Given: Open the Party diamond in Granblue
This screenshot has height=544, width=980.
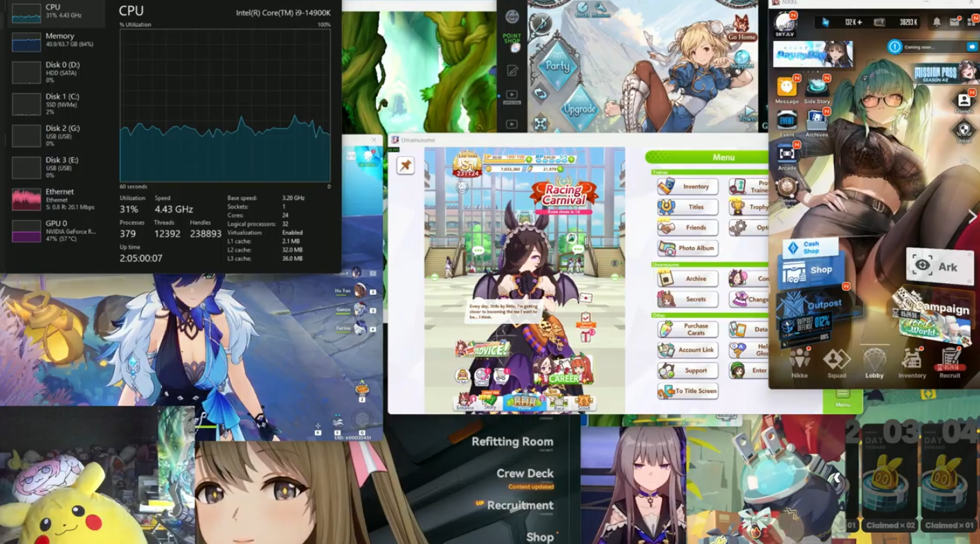Looking at the screenshot, I should coord(558,66).
